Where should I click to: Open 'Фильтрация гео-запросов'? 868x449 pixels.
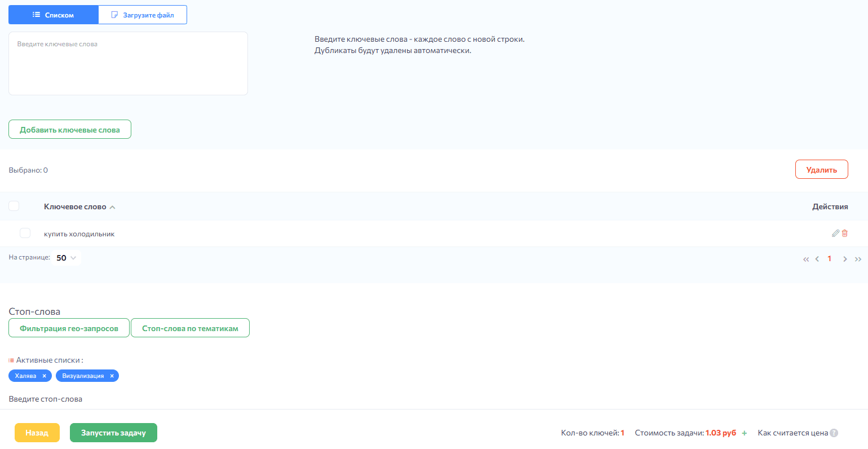tap(68, 328)
